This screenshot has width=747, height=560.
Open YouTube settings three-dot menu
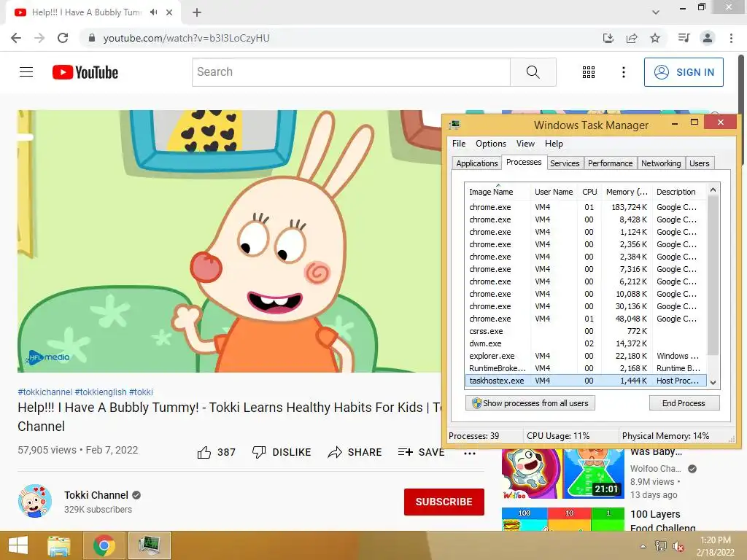[623, 72]
